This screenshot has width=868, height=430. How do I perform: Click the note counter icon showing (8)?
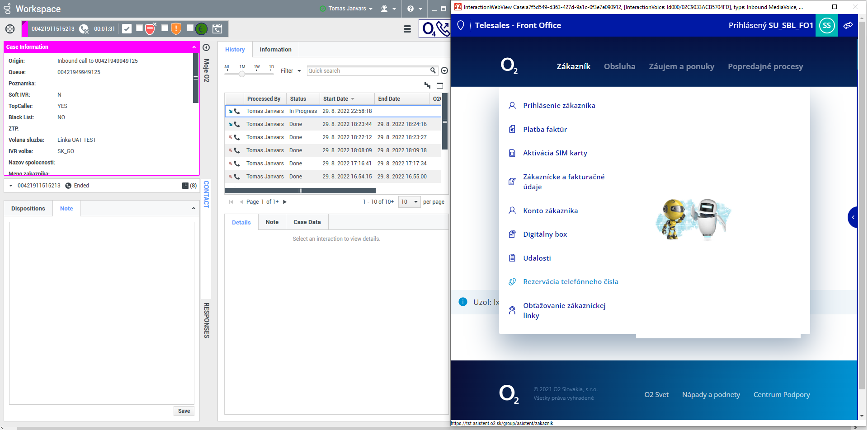coord(185,186)
